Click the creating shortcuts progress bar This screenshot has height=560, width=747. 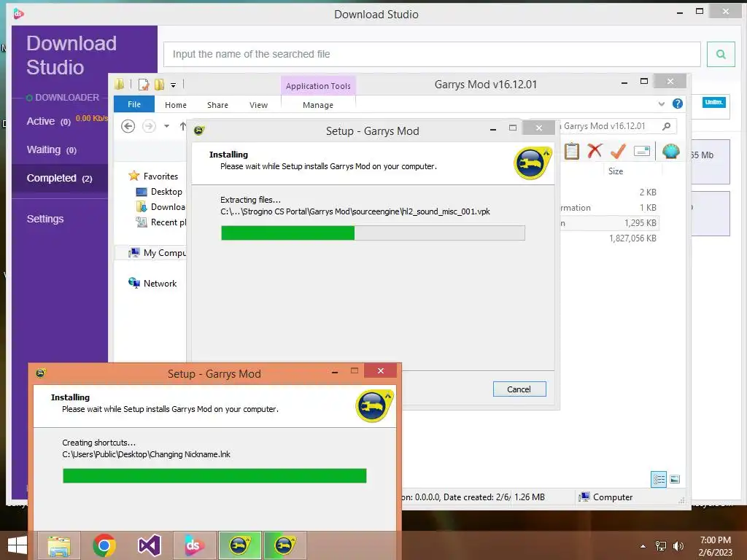(214, 475)
